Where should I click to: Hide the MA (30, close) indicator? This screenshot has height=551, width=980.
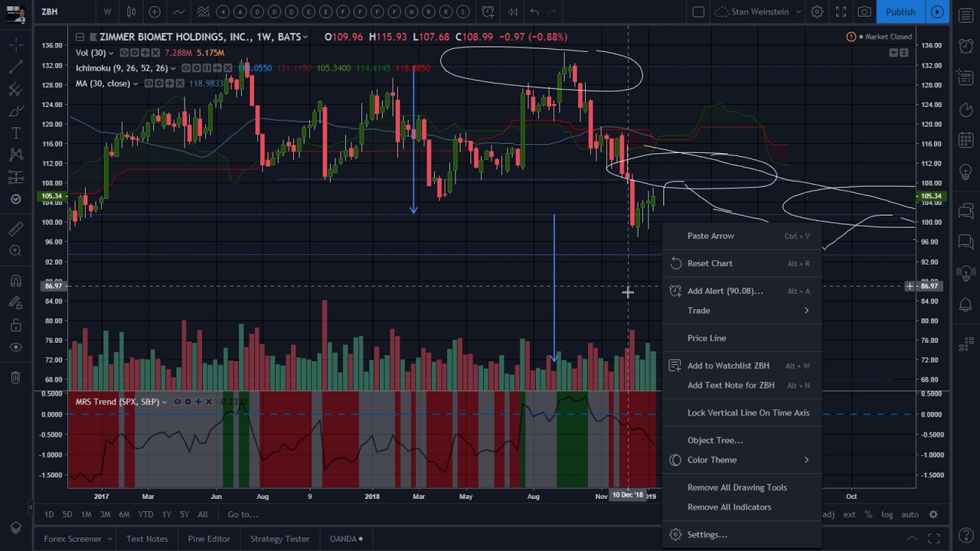(149, 83)
